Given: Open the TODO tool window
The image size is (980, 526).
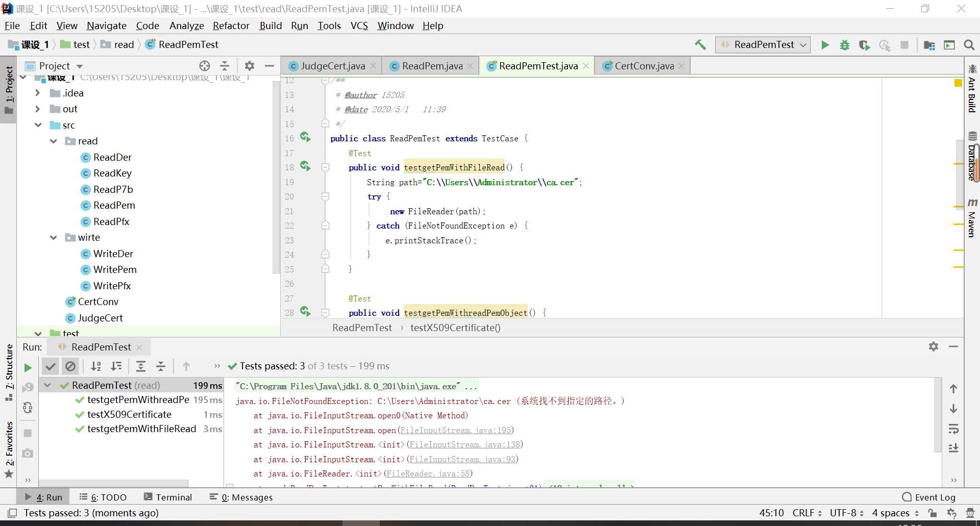Looking at the screenshot, I should [103, 497].
